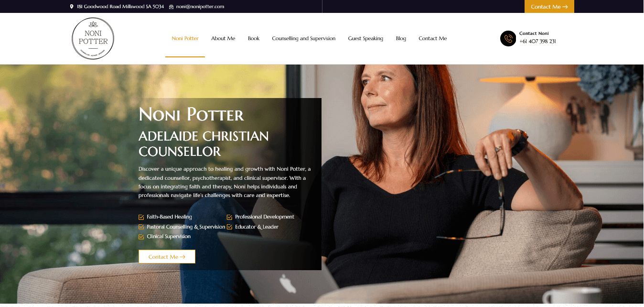Screen dimensions: 644x307
Task: Click the noni@nonipotter.com email link
Action: pyautogui.click(x=200, y=7)
